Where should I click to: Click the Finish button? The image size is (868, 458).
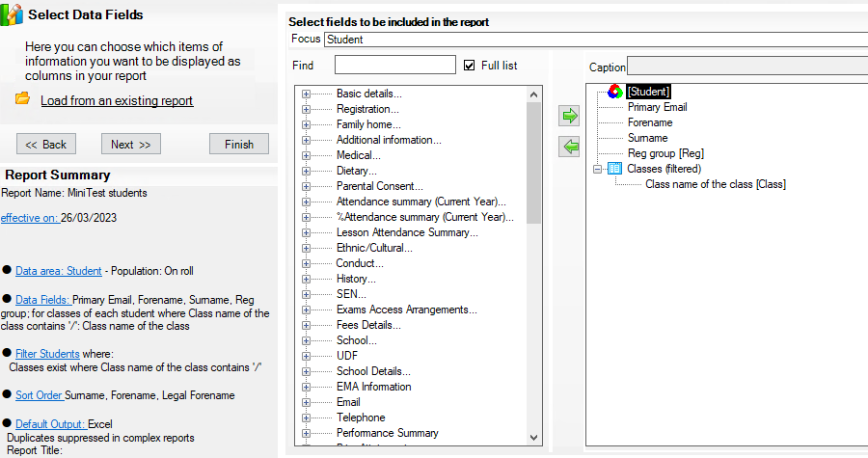(x=239, y=144)
